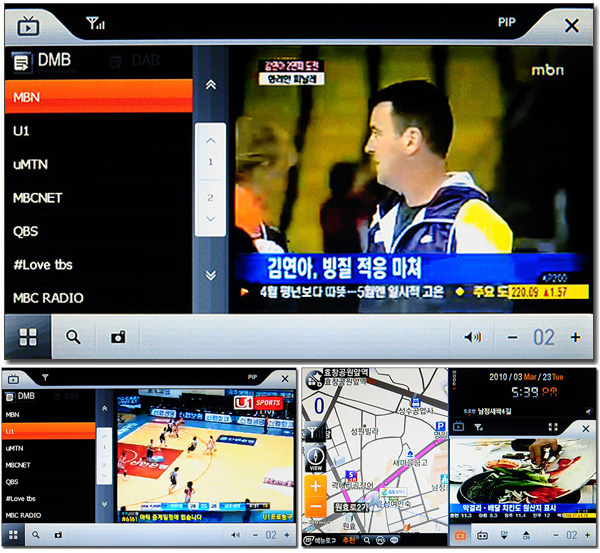Viewport: 600px width, 553px height.
Task: Tap antenna icon on small U1 Sports screen
Action: click(45, 378)
